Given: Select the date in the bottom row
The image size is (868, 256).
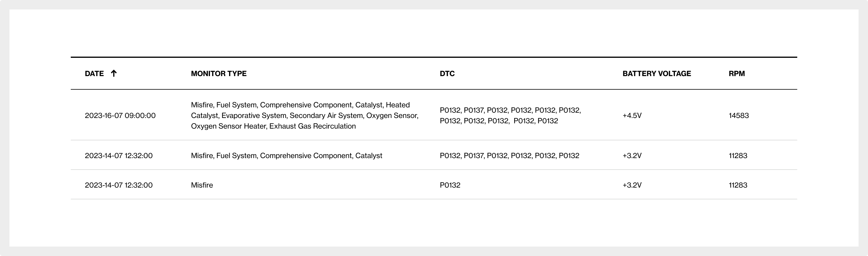Looking at the screenshot, I should (x=119, y=185).
